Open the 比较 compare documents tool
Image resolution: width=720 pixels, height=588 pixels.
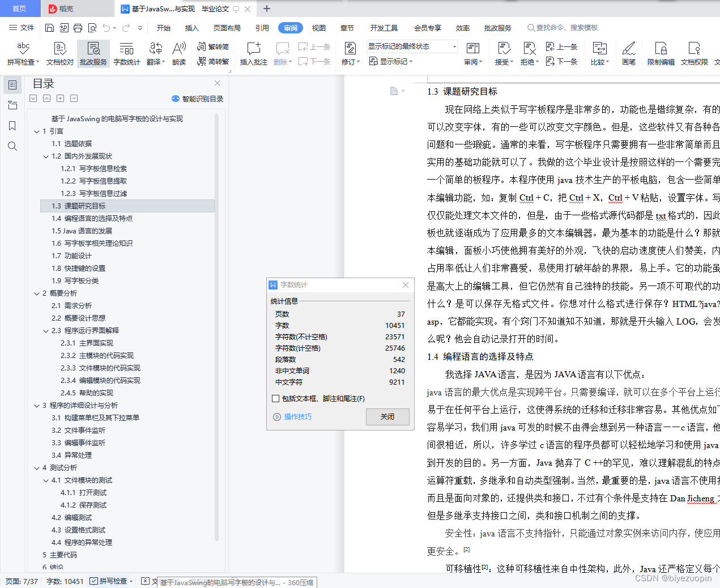(600, 54)
